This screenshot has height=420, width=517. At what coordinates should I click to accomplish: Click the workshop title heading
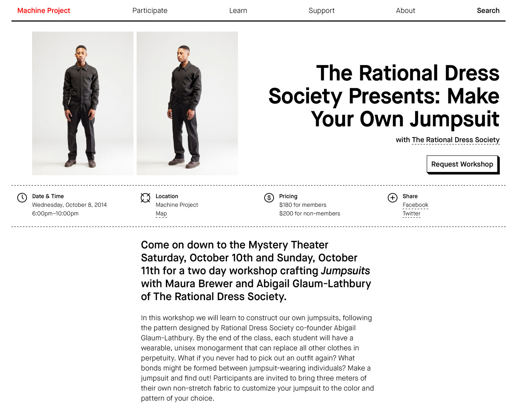click(x=384, y=96)
